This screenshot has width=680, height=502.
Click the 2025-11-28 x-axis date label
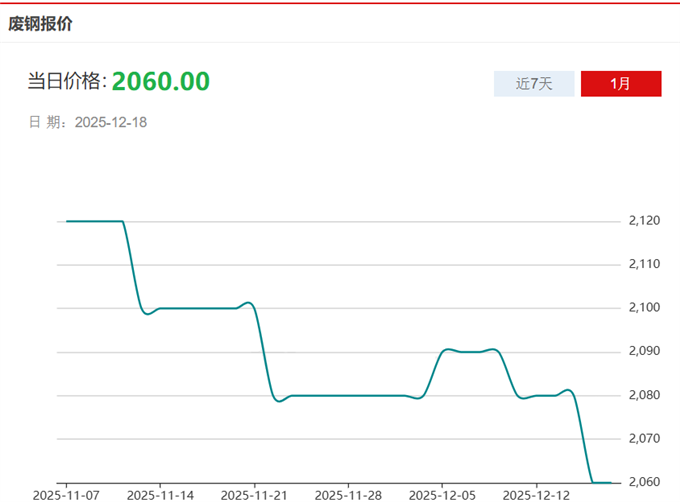(348, 494)
